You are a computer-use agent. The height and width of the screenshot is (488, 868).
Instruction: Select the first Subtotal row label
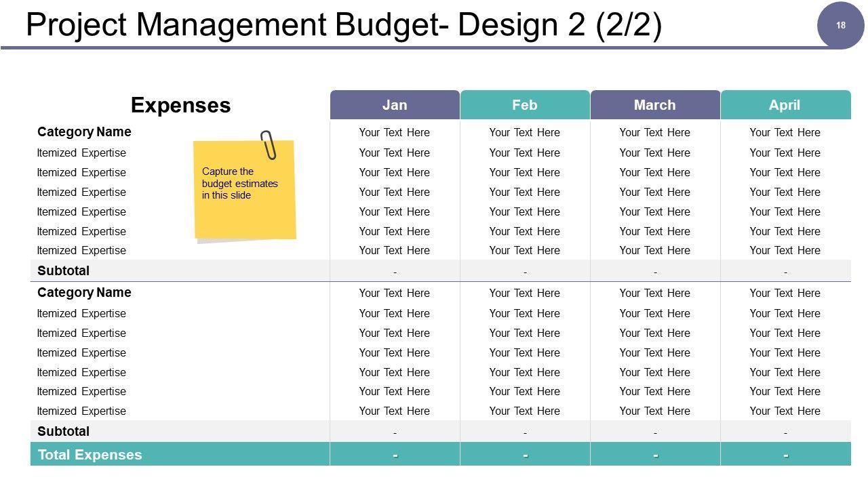[63, 270]
